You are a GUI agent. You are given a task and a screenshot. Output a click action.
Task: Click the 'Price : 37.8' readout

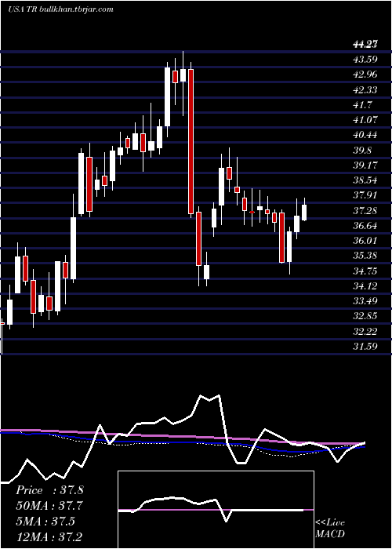tap(49, 490)
